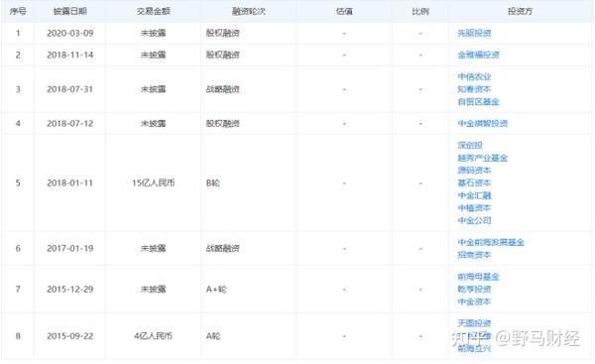This screenshot has width=595, height=364.
Task: Click the 4亿人民币 amount cell
Action: (154, 336)
